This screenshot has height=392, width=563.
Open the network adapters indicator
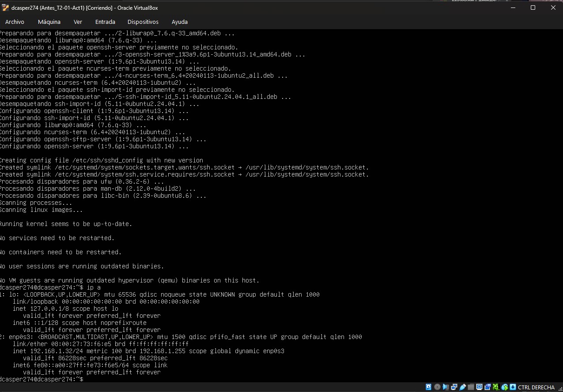[454, 387]
